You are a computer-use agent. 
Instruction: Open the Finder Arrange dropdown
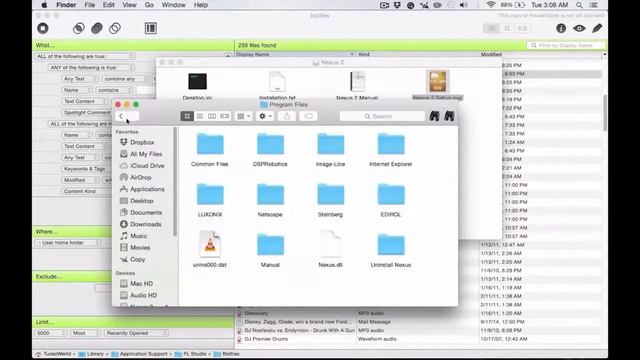[x=244, y=116]
